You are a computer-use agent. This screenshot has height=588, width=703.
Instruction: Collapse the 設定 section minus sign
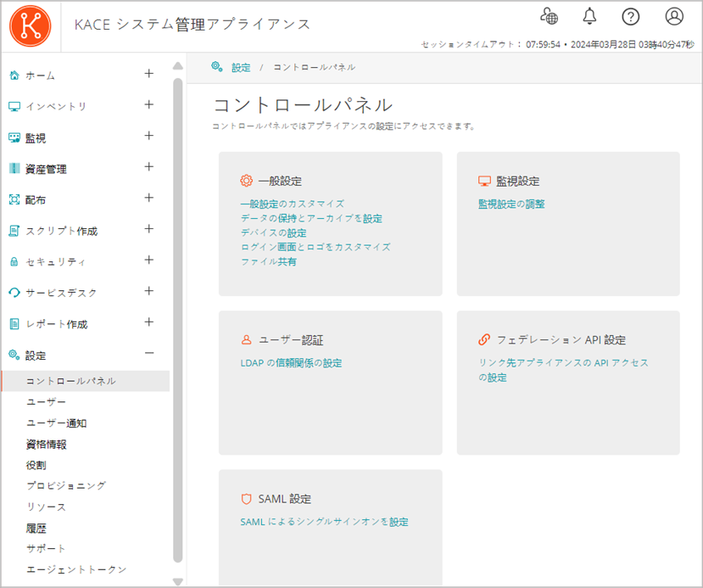[x=149, y=354]
